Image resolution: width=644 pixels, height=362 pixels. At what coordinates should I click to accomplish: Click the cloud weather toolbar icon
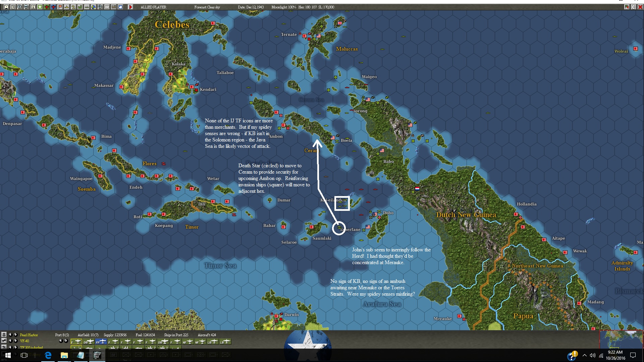(x=120, y=7)
